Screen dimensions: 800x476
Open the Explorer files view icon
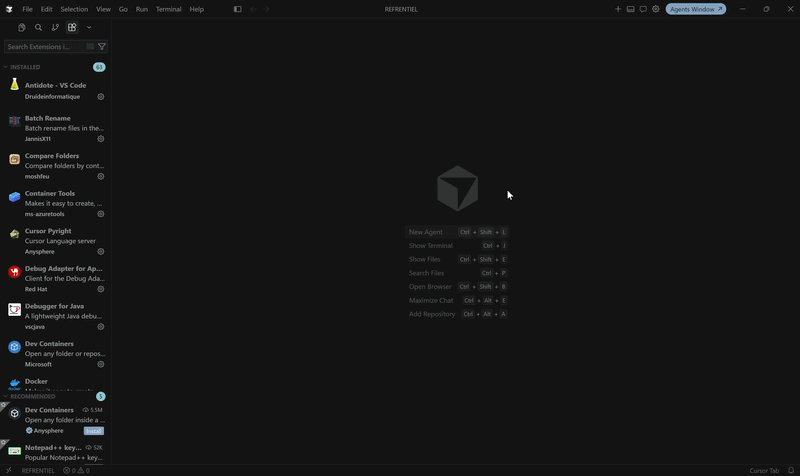[x=21, y=28]
